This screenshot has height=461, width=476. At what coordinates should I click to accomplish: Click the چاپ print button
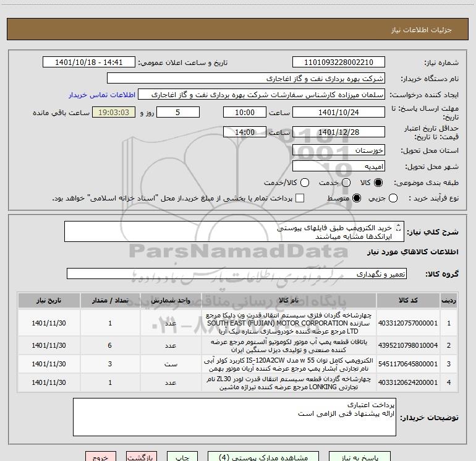click(x=182, y=457)
